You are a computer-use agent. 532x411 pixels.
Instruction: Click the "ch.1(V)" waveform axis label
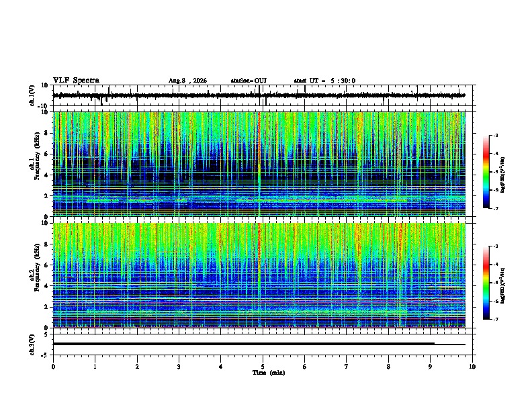pyautogui.click(x=32, y=95)
